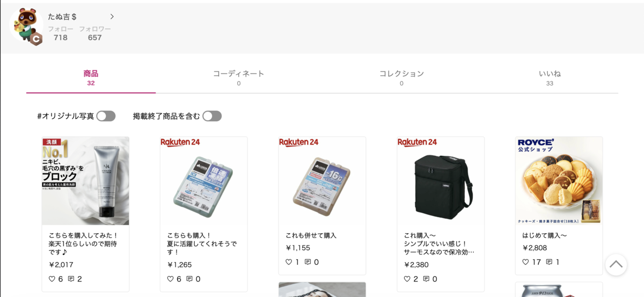
Task: Toggle 掲載終了商品を含む switch
Action: 212,116
